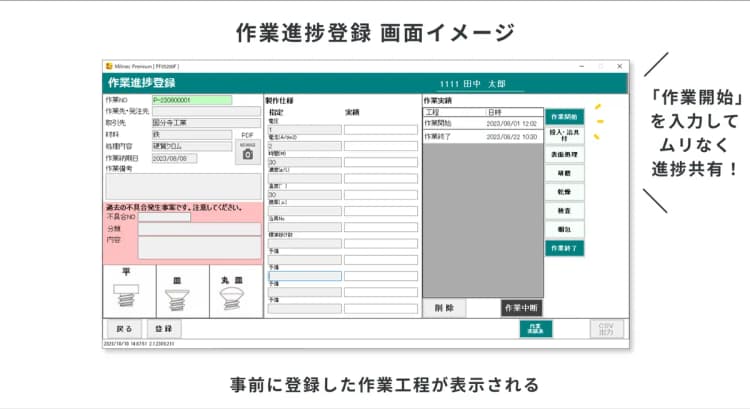Click the Milnec Premium app icon in title bar

pyautogui.click(x=107, y=66)
